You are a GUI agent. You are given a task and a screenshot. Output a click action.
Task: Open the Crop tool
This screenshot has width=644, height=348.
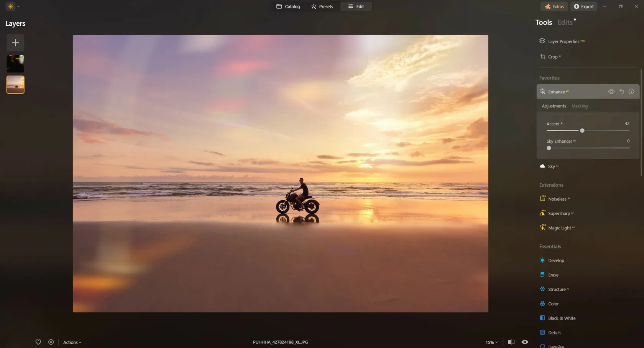click(x=552, y=57)
